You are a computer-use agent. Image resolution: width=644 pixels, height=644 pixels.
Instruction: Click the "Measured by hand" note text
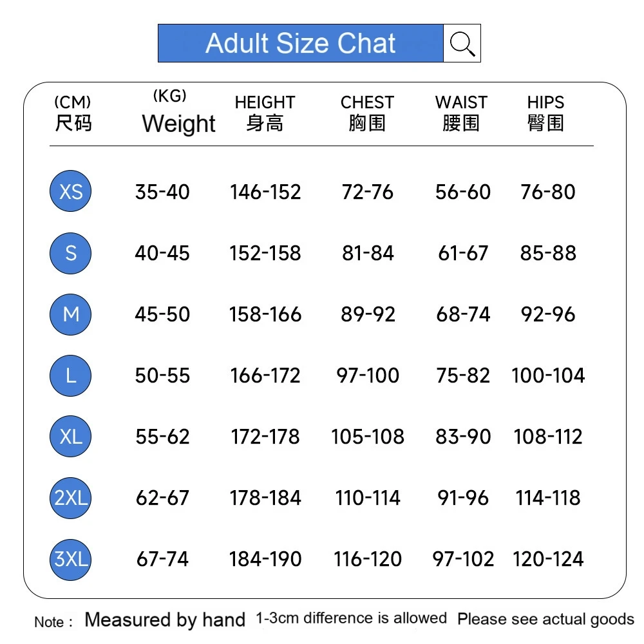pyautogui.click(x=165, y=620)
